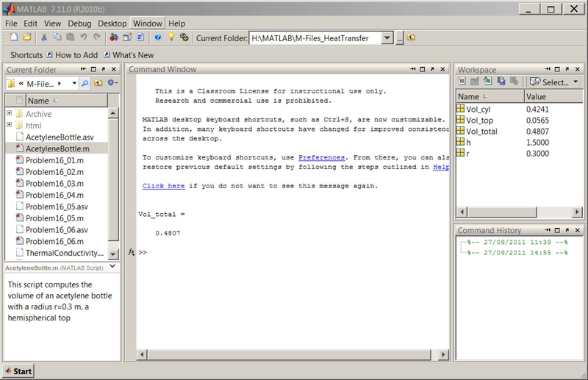The image size is (588, 380).
Task: Open plot Select dropdown in Workspace
Action: [x=554, y=82]
